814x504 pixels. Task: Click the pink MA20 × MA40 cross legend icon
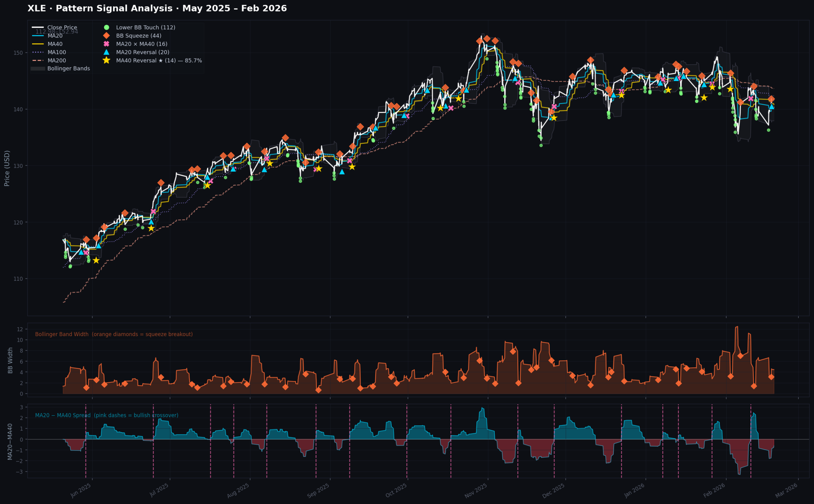tap(106, 44)
